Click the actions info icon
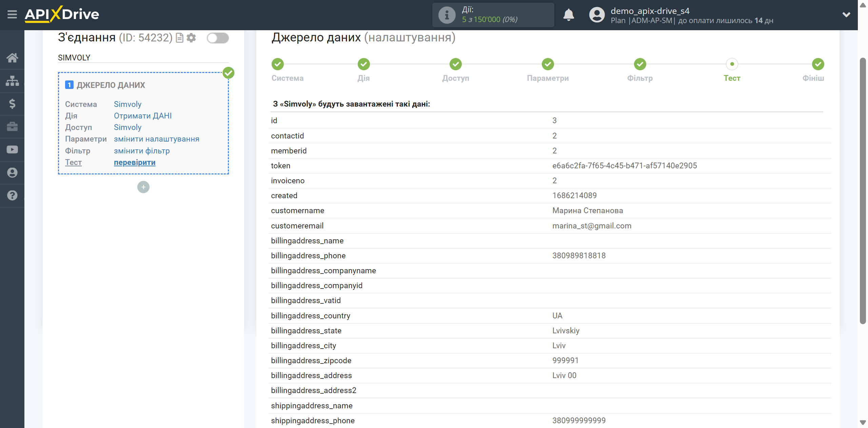This screenshot has width=868, height=428. 447,15
